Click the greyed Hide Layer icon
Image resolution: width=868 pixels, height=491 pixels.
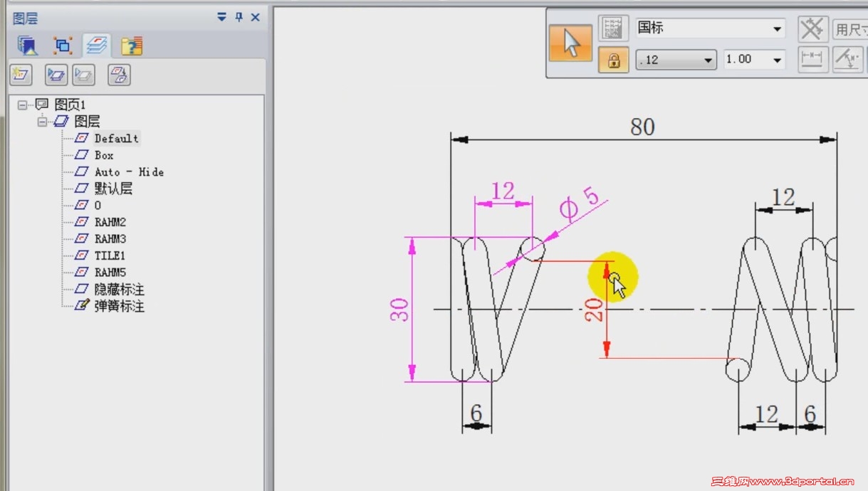pos(84,74)
